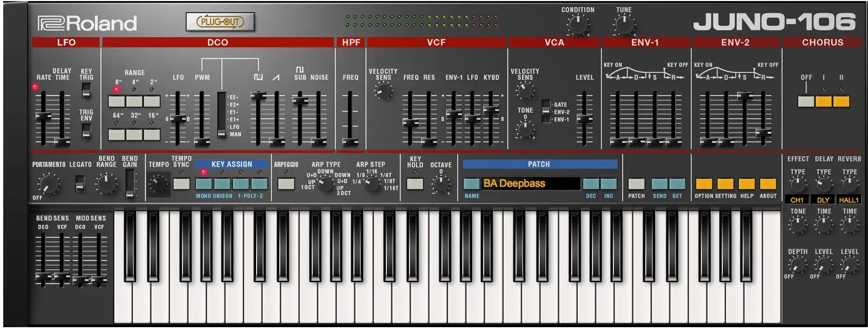Select the 32' range button
868x333 pixels.
tap(134, 134)
